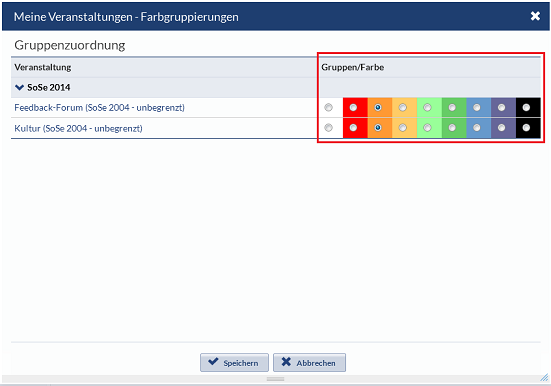Screen dimensions: 551x386
Task: Open the Feedback-Forum course link
Action: point(99,108)
